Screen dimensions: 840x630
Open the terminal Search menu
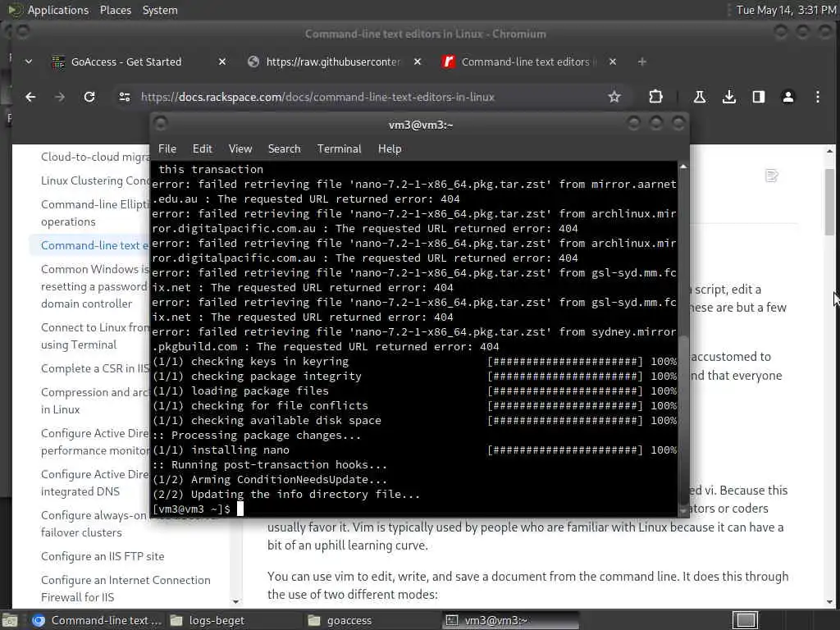point(284,149)
